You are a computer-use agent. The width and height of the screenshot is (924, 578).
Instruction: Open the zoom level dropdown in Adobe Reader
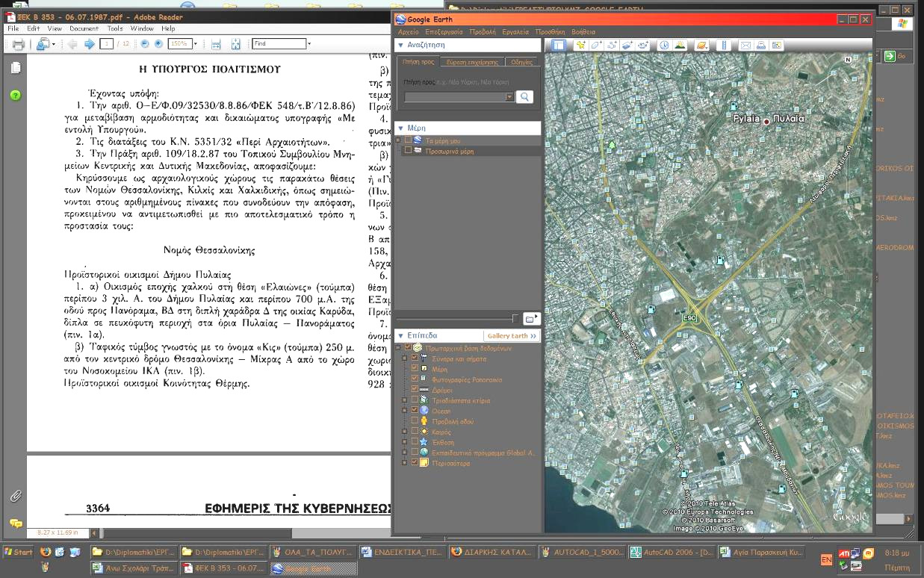(x=196, y=44)
